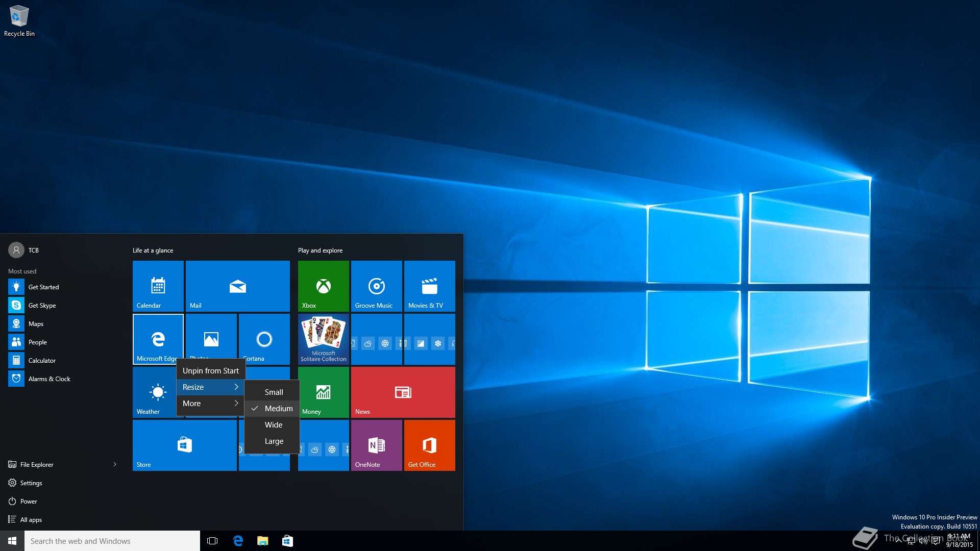Expand File Explorer jump list arrow
This screenshot has height=551, width=980.
[115, 465]
